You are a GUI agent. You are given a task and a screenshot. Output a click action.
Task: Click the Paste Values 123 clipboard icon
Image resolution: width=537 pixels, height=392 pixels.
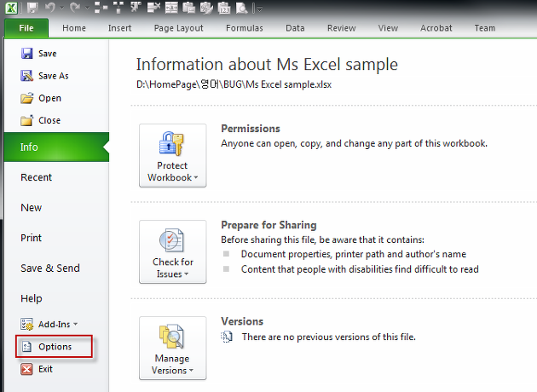click(224, 8)
